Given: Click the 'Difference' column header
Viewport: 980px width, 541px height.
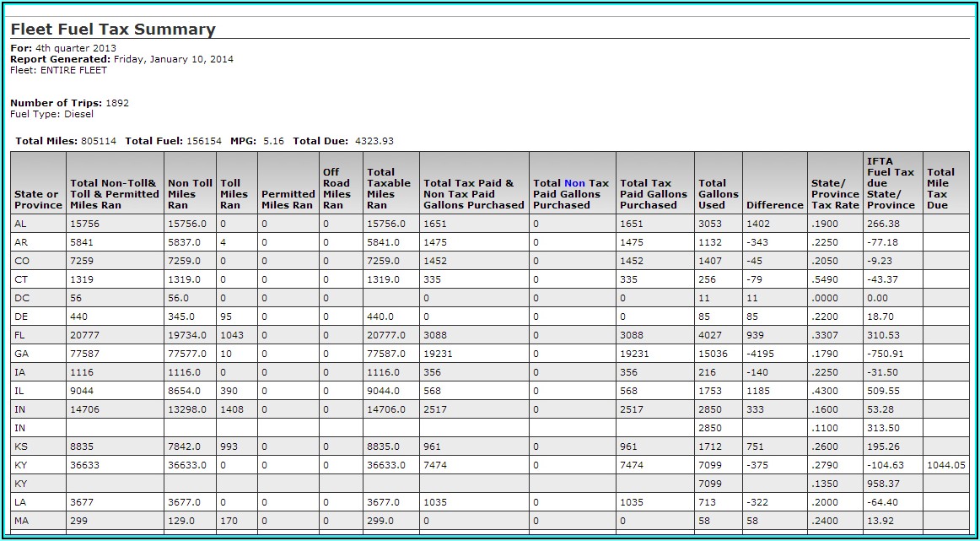Looking at the screenshot, I should 774,205.
